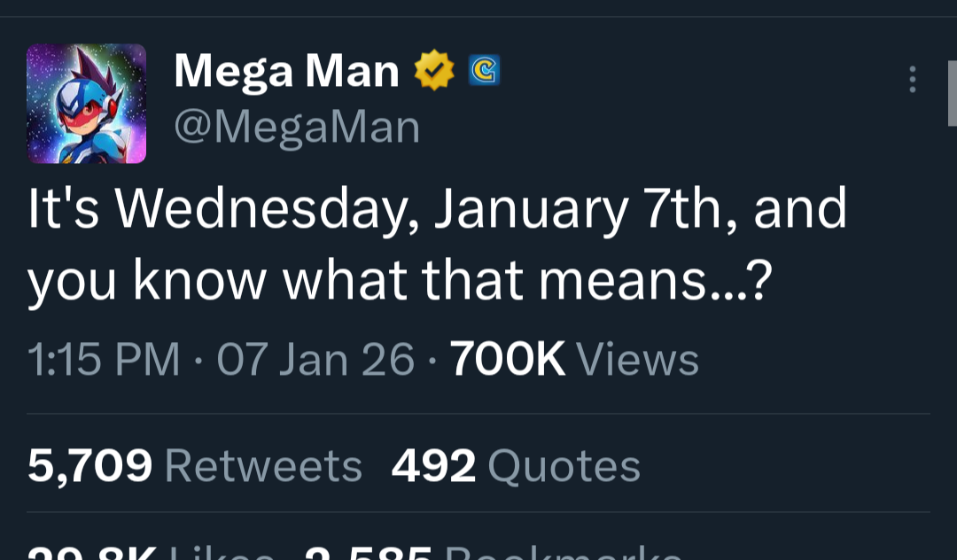Click the partially visible bookmarks count number
The image size is (957, 560).
tap(368, 555)
